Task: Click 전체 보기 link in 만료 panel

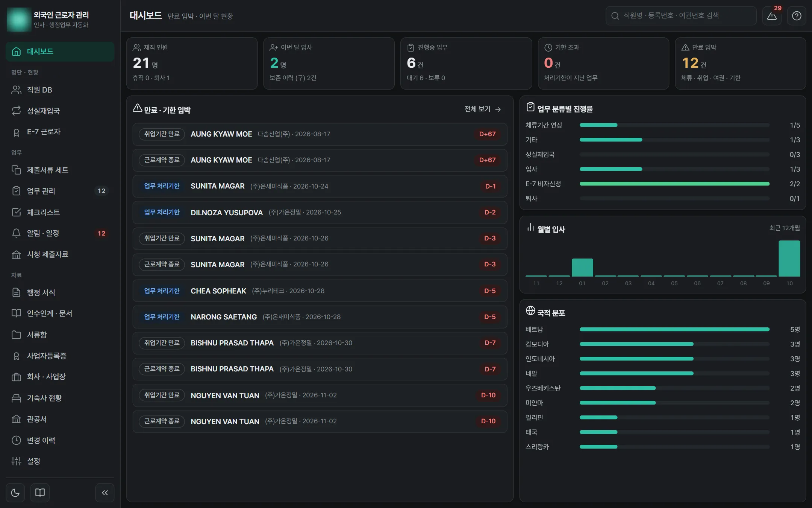Action: (483, 109)
